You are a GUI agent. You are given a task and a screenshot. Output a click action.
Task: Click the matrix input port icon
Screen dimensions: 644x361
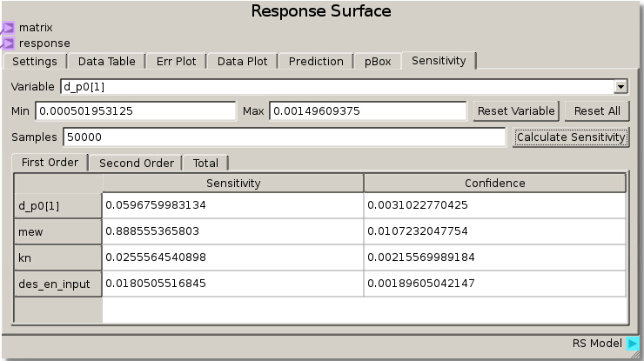pos(8,28)
